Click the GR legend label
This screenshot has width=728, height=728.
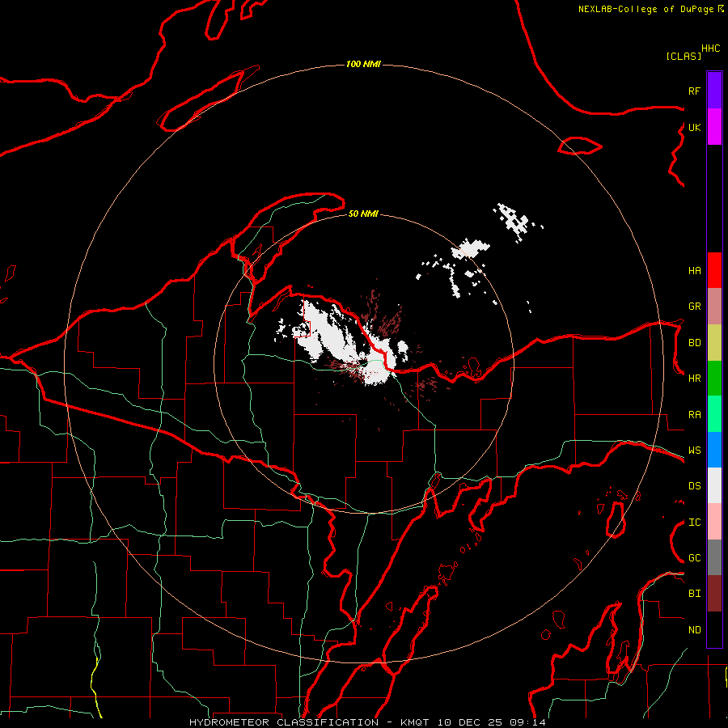pos(694,307)
